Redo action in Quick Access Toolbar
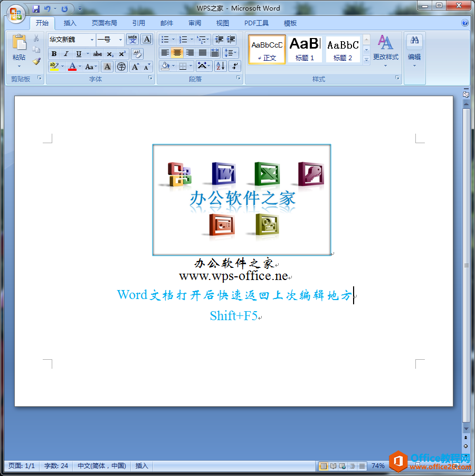 64,9
